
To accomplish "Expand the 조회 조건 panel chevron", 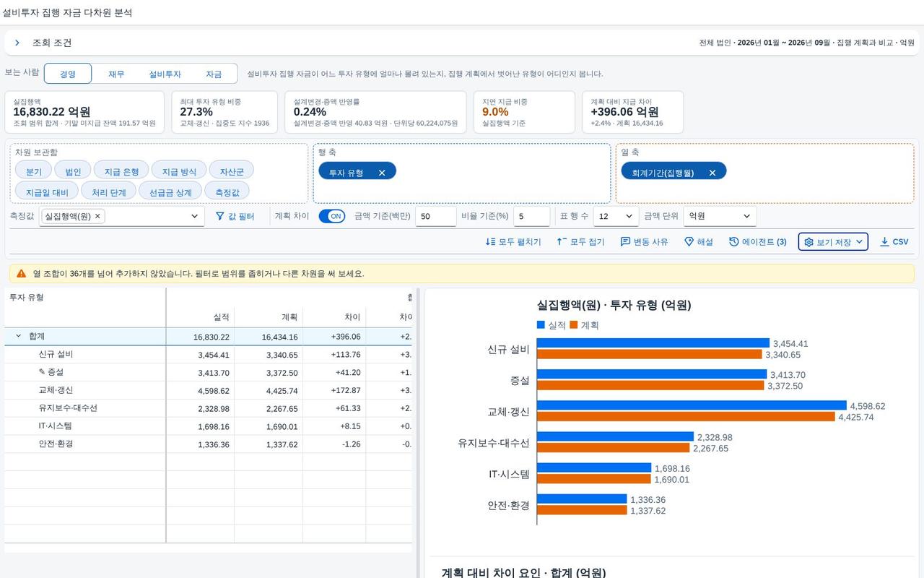I will point(17,43).
